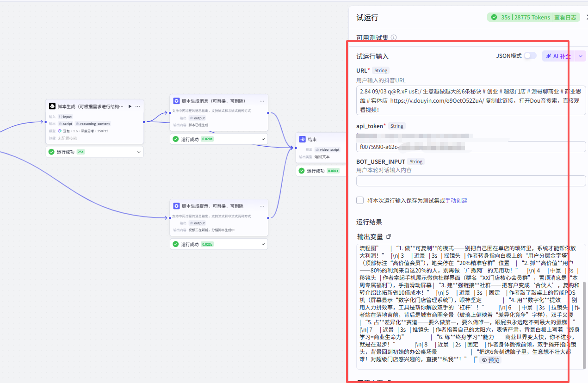Click the 脚本生成消息 node's output icon
The image size is (588, 383).
point(176,101)
